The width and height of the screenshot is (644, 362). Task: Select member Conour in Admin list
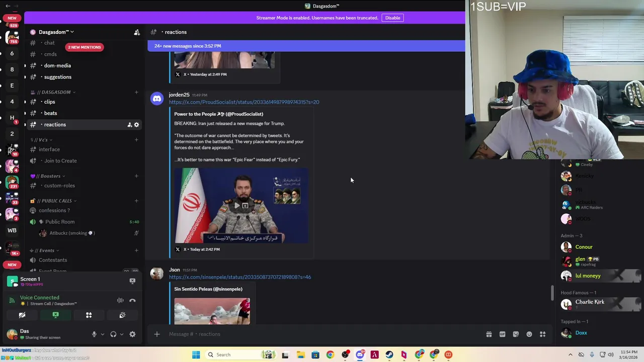(x=584, y=247)
